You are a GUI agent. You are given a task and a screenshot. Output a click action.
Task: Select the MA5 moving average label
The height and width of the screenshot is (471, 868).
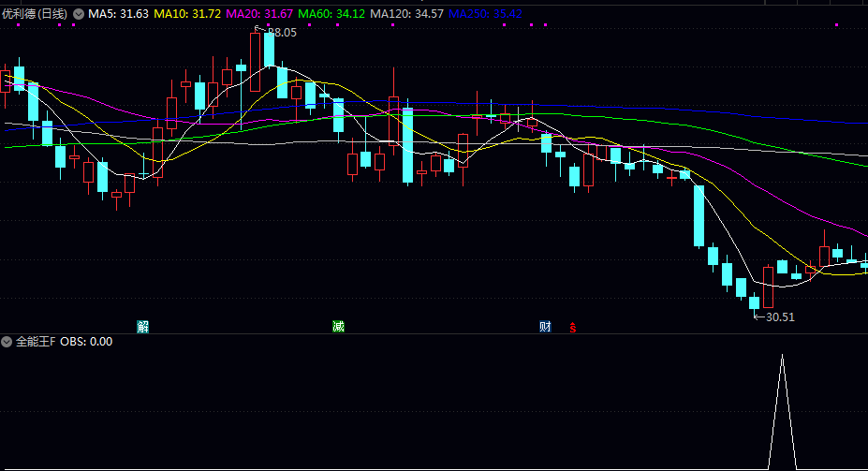119,14
